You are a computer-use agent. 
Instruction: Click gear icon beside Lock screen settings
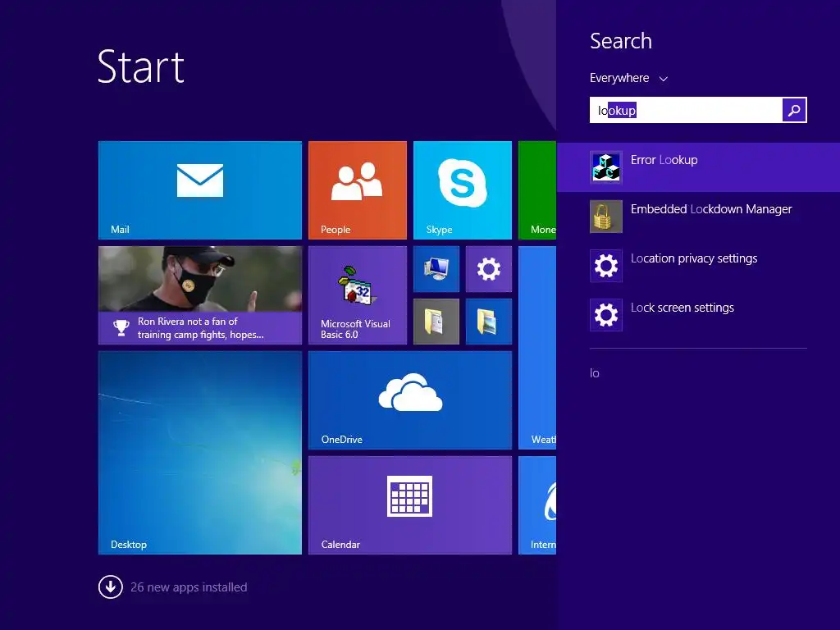(x=606, y=315)
